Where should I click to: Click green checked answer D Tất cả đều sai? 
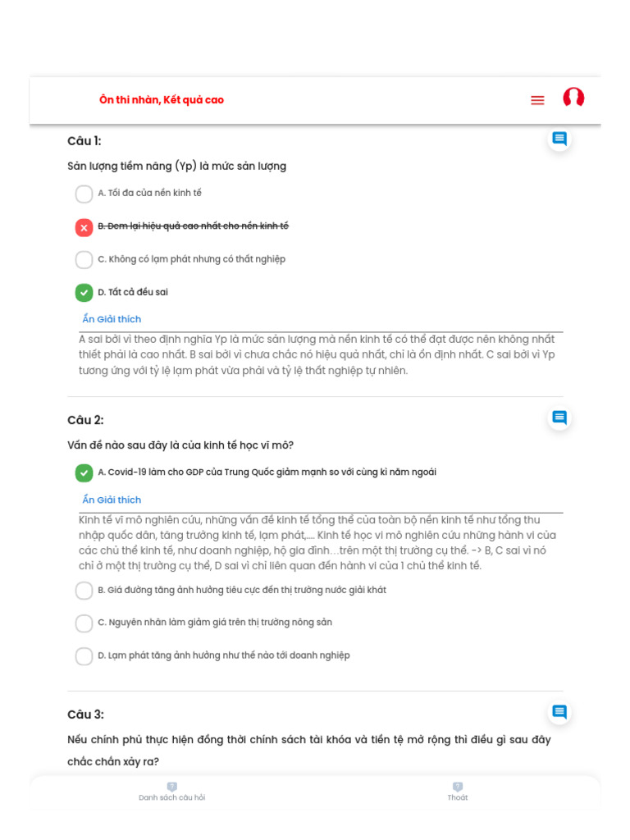pyautogui.click(x=84, y=293)
